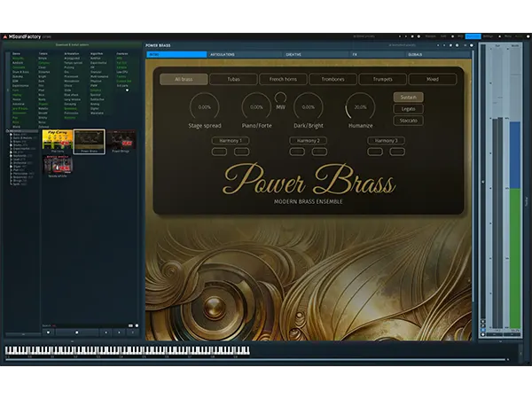Filter by 'Drum & Bass' genre
This screenshot has height=399, width=532.
(x=20, y=72)
